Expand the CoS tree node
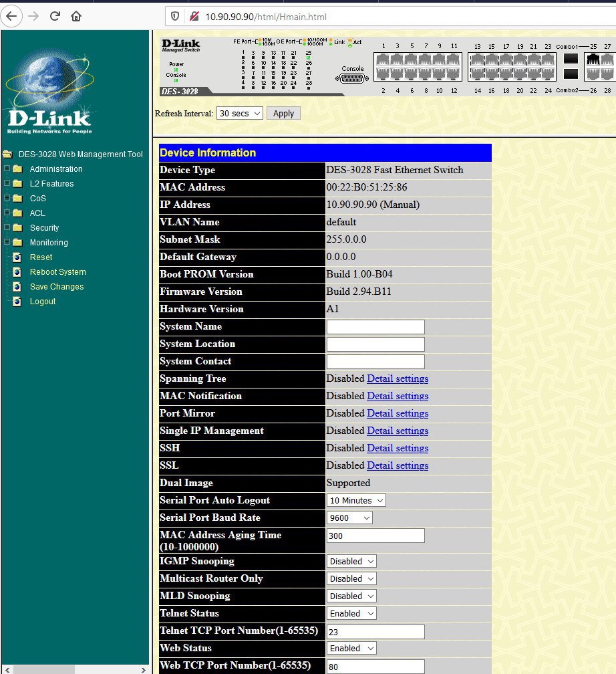The image size is (616, 674). click(x=7, y=198)
